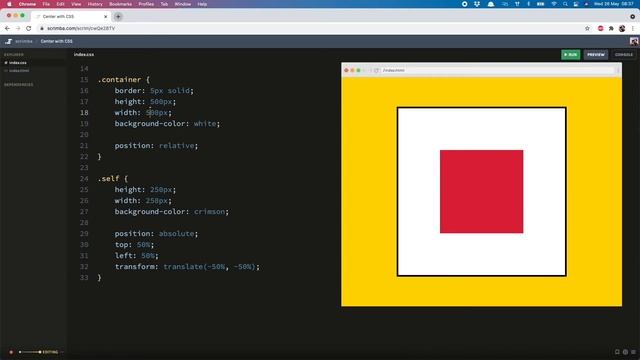640x360 pixels.
Task: Click the Wi-Fi icon in the menu bar
Action: point(554,4)
